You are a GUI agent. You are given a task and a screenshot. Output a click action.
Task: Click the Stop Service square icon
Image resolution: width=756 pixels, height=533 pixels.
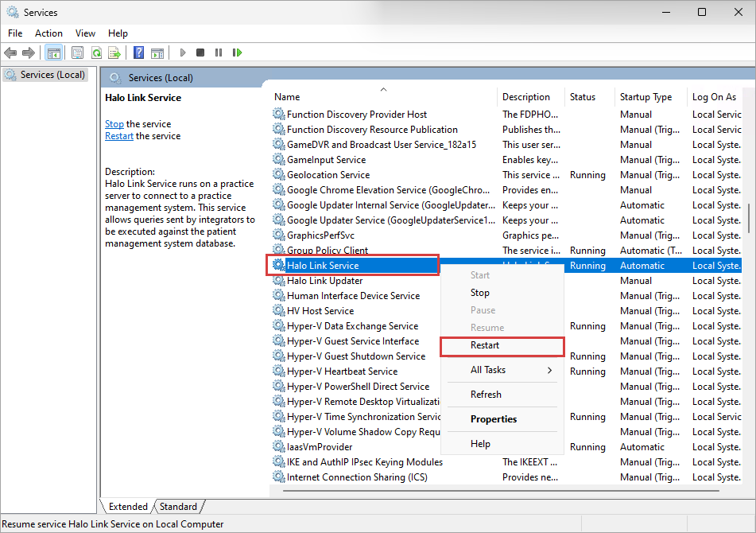tap(200, 53)
